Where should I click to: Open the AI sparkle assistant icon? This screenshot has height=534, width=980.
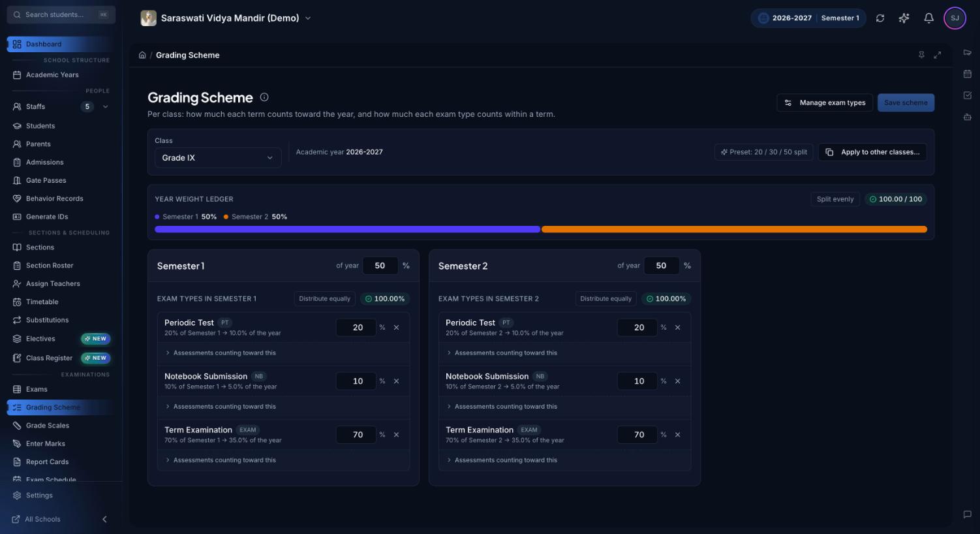pos(904,18)
